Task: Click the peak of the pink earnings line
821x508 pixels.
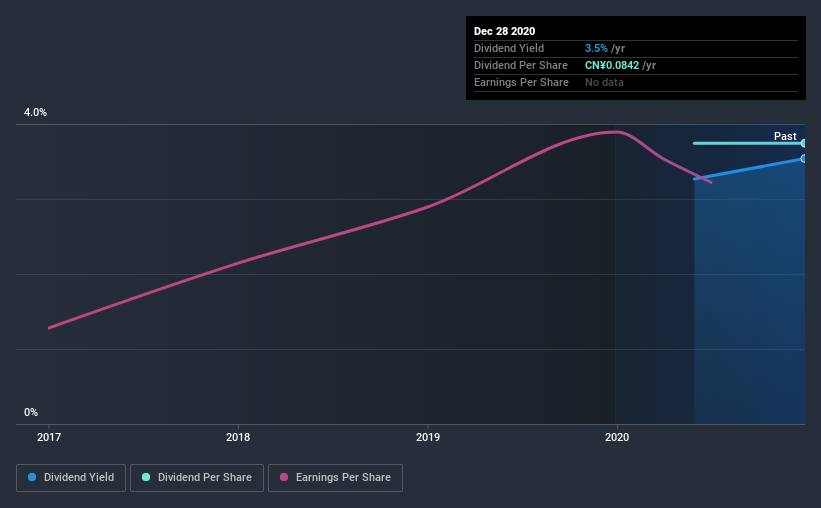Action: click(x=617, y=132)
